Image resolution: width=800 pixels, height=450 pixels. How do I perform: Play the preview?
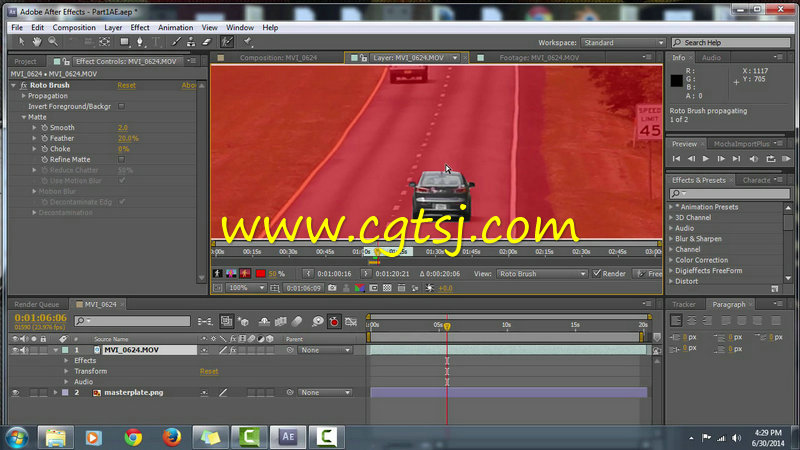click(x=706, y=159)
